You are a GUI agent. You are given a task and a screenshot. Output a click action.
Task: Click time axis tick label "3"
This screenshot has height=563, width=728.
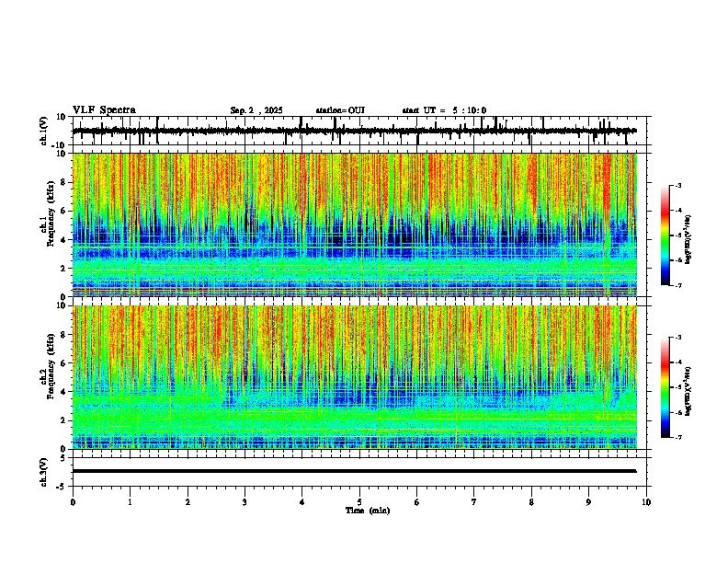tap(245, 502)
